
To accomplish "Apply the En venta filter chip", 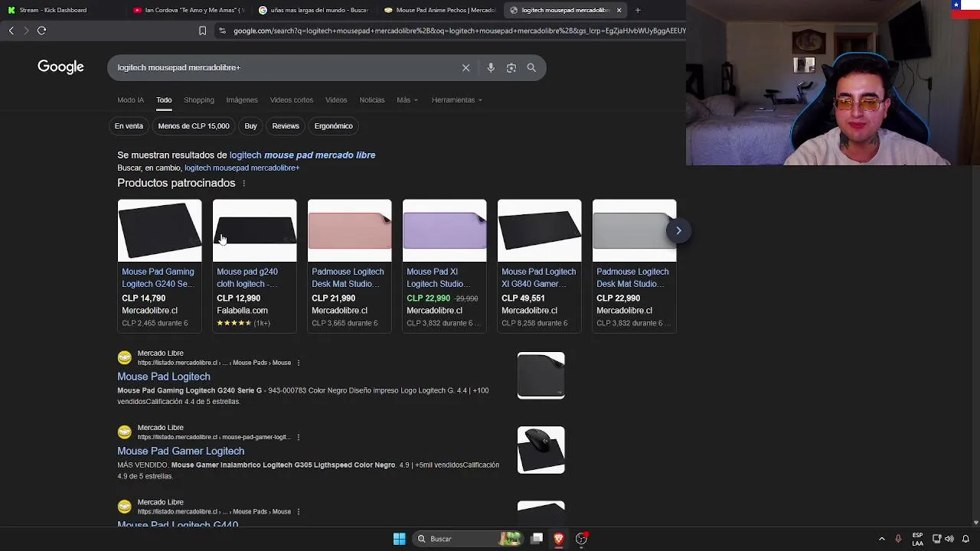I will (x=129, y=126).
